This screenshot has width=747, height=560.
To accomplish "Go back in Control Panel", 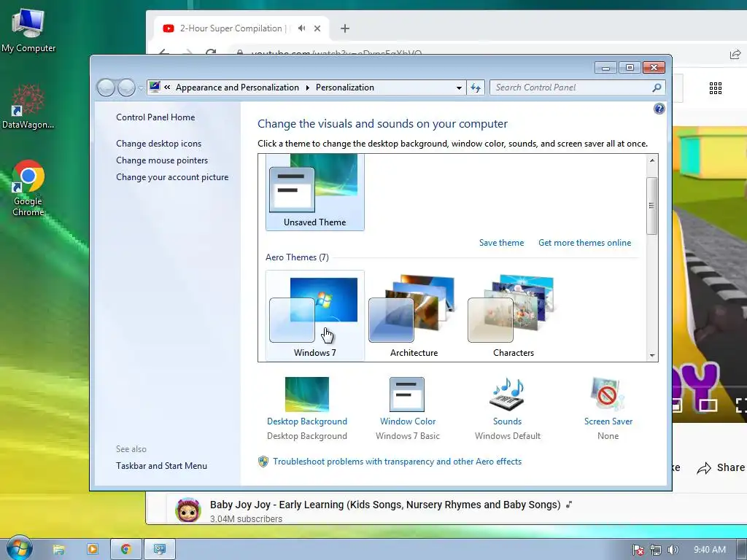I will 106,87.
